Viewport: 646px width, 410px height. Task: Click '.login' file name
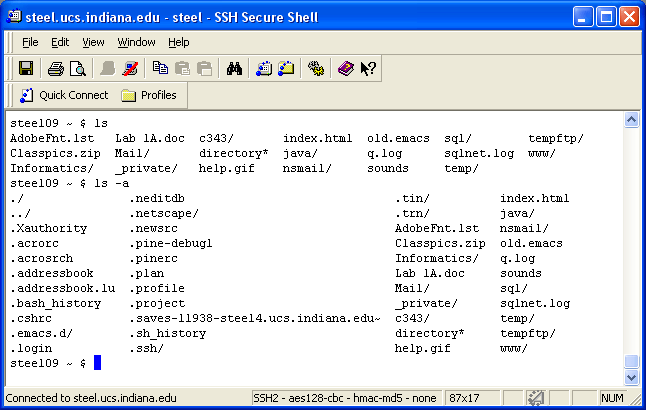(31, 348)
